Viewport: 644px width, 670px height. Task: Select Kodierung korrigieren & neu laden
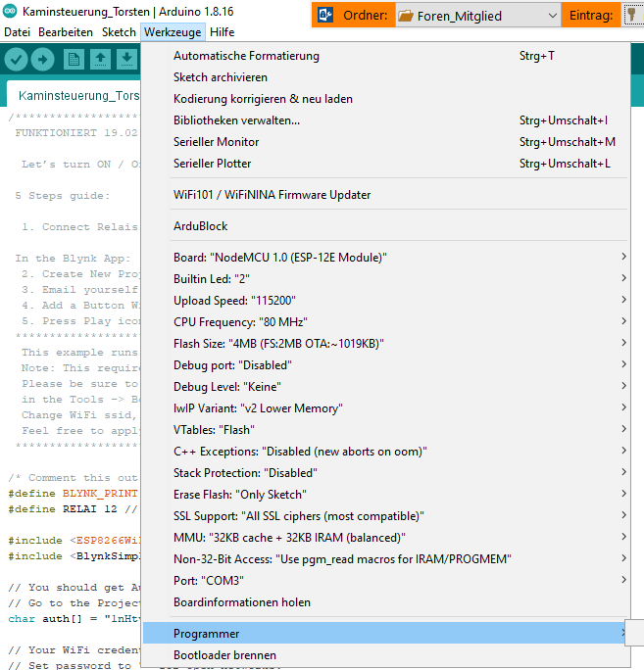pyautogui.click(x=385, y=99)
